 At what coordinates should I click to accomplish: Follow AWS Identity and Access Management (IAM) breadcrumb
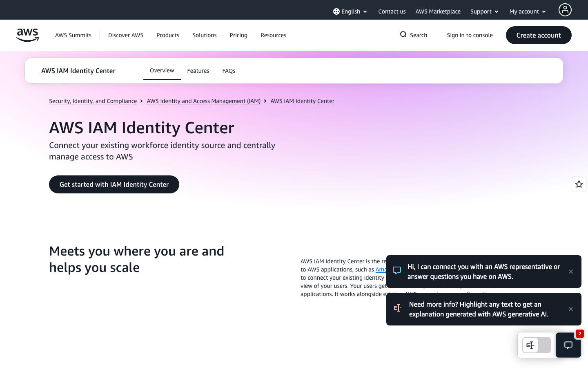[204, 101]
